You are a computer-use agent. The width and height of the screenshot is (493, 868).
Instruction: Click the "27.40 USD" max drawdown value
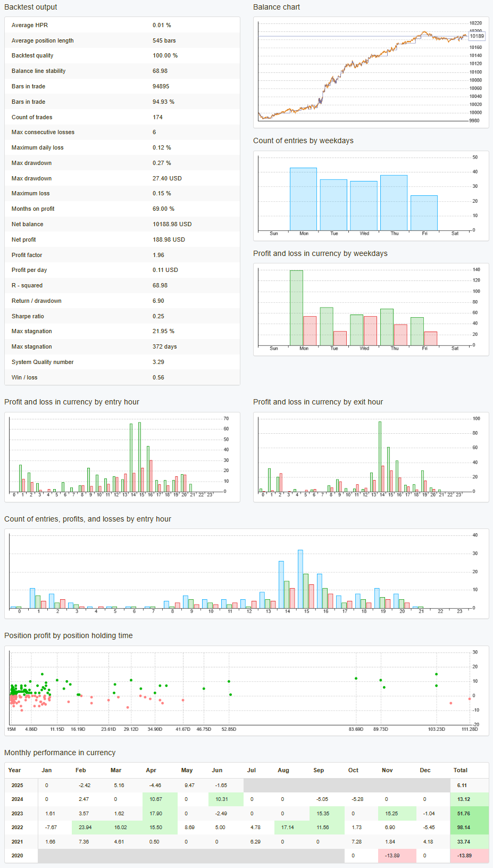tap(167, 178)
